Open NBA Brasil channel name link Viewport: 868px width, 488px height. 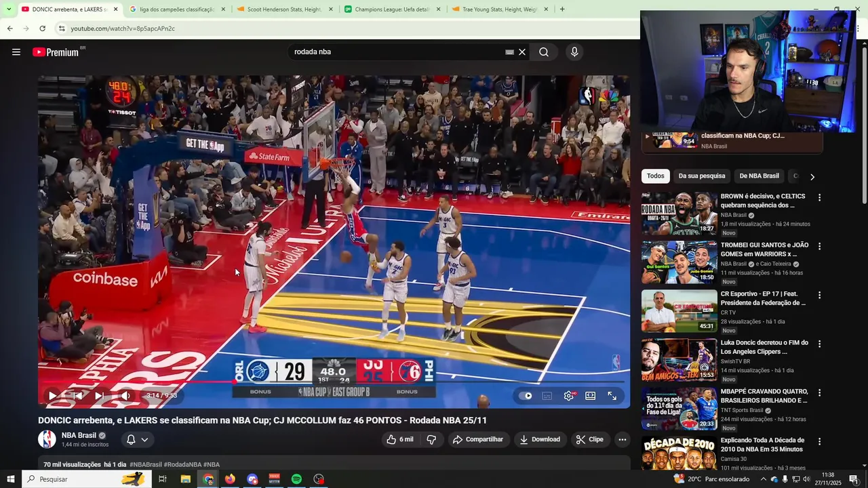(79, 435)
